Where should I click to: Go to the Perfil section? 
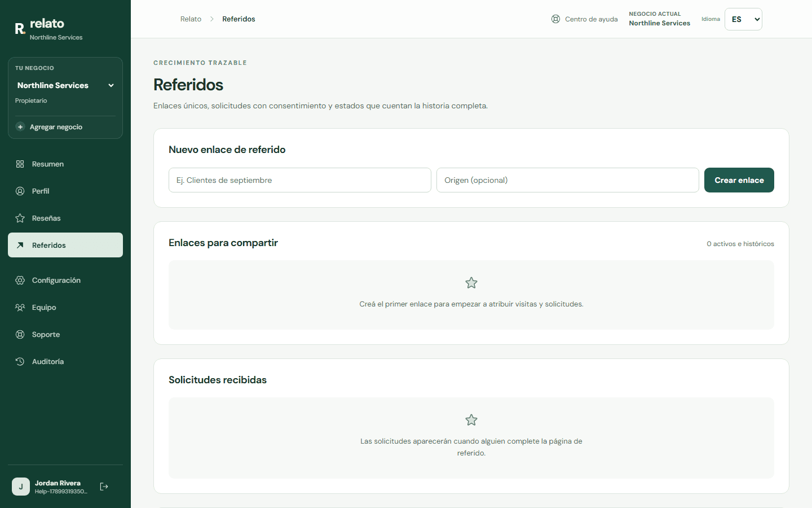click(65, 191)
